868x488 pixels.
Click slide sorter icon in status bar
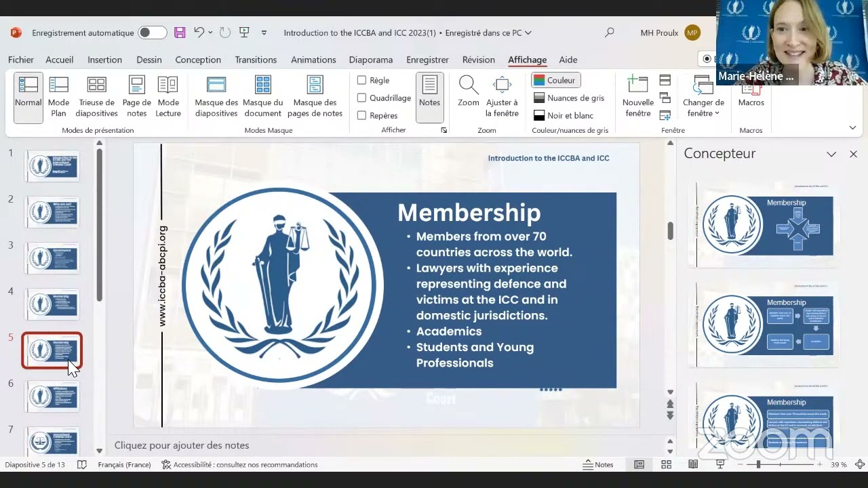[666, 464]
